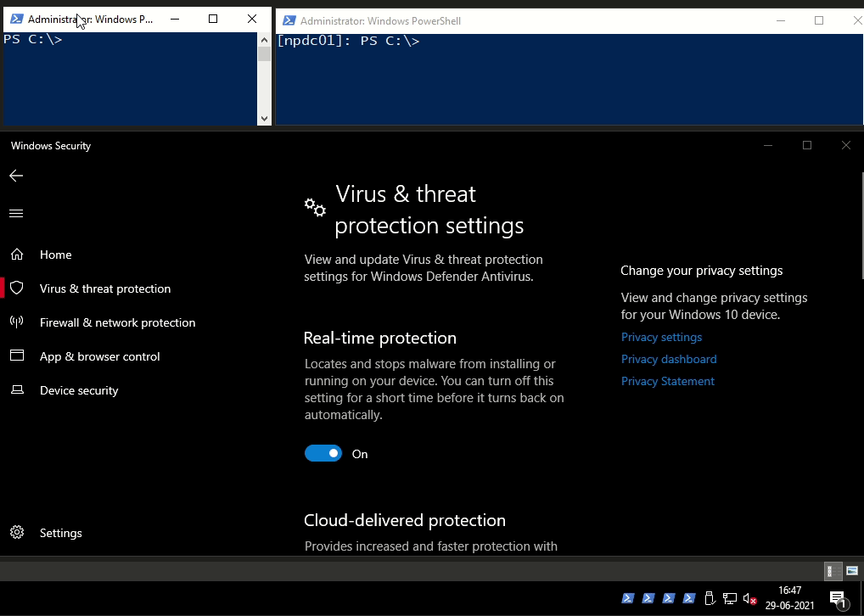
Task: Click the Virus & threat protection settings gear
Action: [x=314, y=206]
